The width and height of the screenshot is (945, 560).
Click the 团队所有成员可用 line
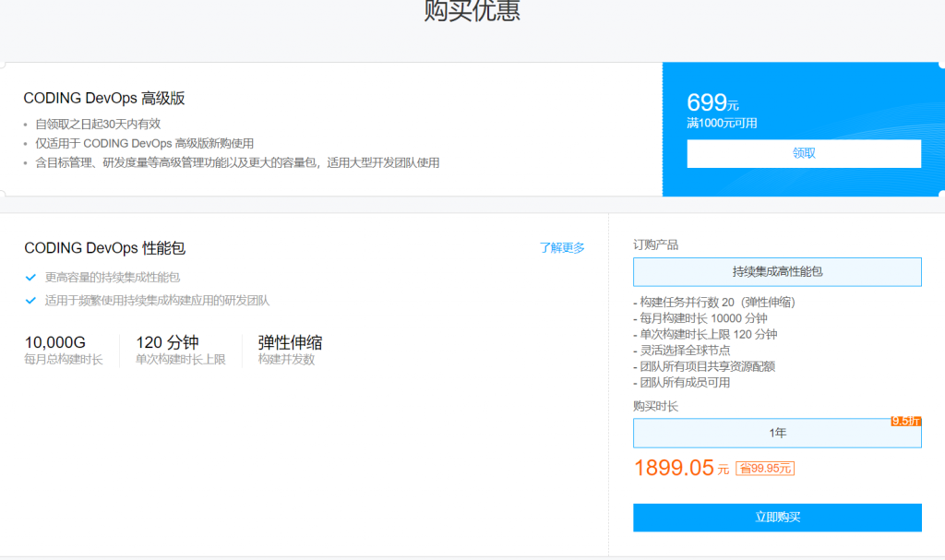(682, 383)
